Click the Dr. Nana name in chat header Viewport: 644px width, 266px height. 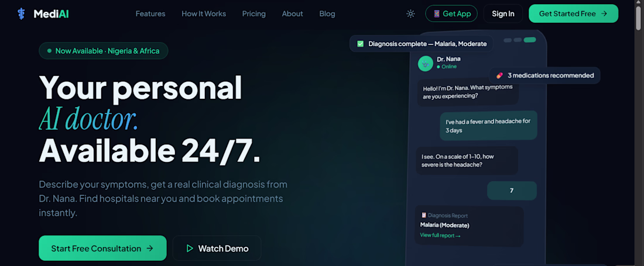pyautogui.click(x=448, y=58)
